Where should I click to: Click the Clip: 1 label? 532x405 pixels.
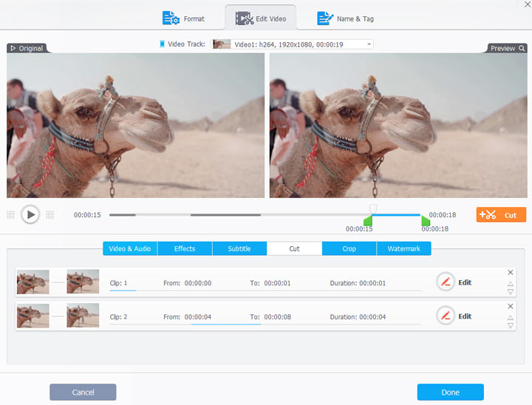click(118, 283)
